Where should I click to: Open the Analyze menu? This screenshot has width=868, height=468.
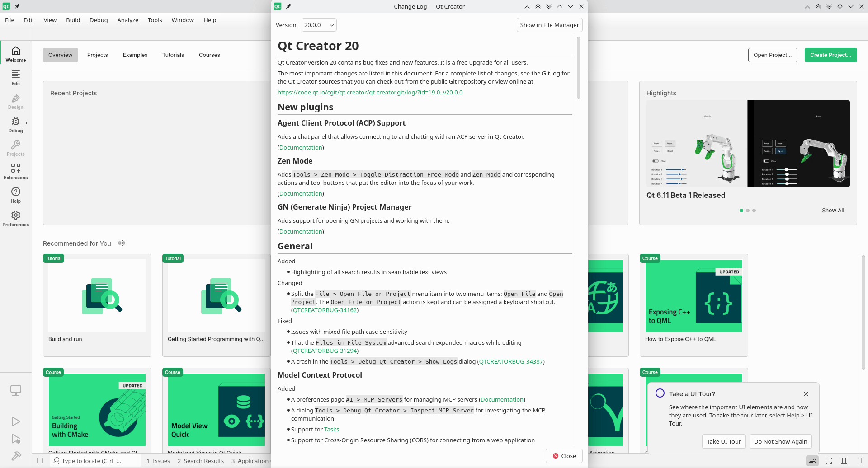tap(128, 20)
